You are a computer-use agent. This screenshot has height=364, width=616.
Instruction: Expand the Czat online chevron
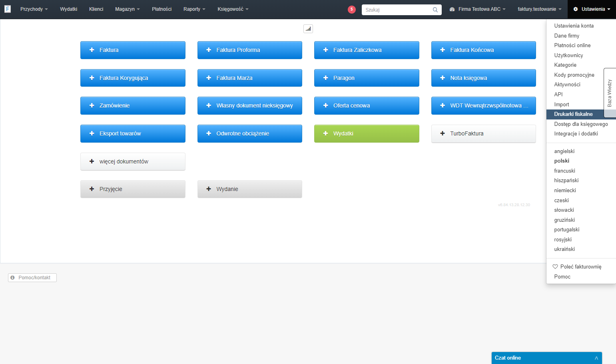[596, 358]
